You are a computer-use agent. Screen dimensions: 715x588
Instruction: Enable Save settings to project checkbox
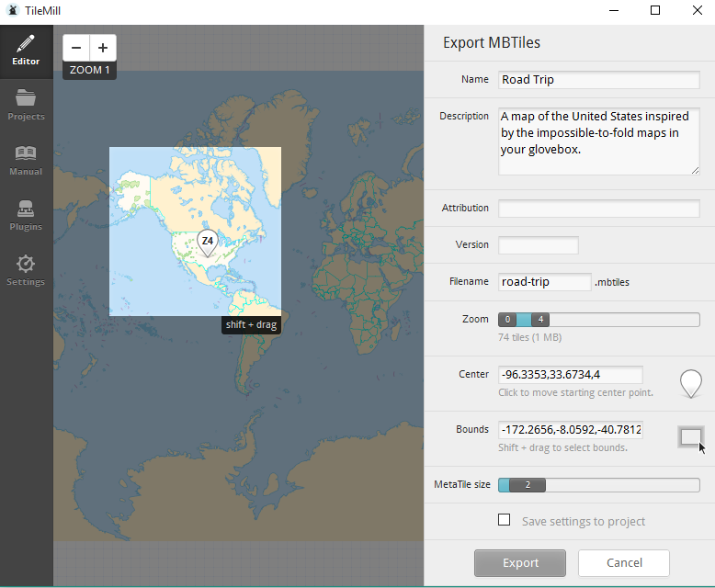click(504, 520)
